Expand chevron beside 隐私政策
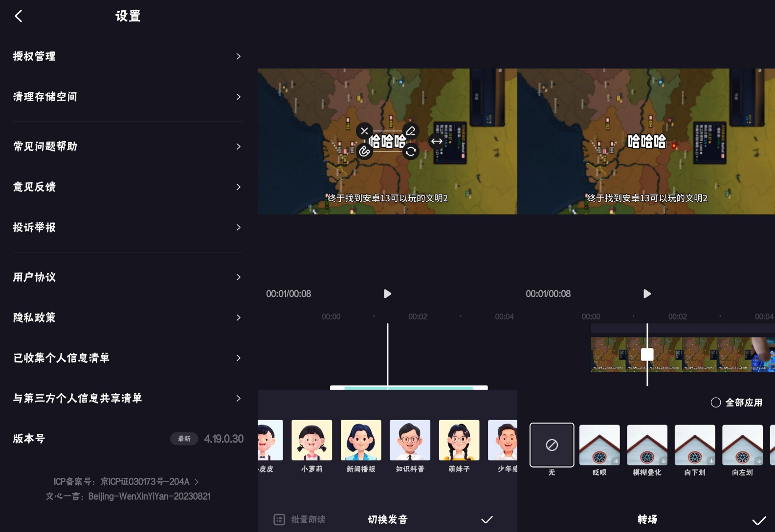The width and height of the screenshot is (775, 532). (239, 318)
